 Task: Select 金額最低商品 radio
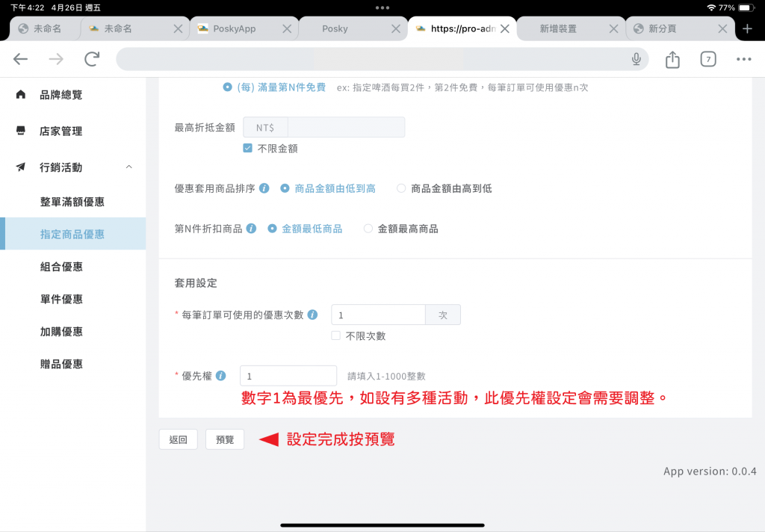click(x=272, y=229)
